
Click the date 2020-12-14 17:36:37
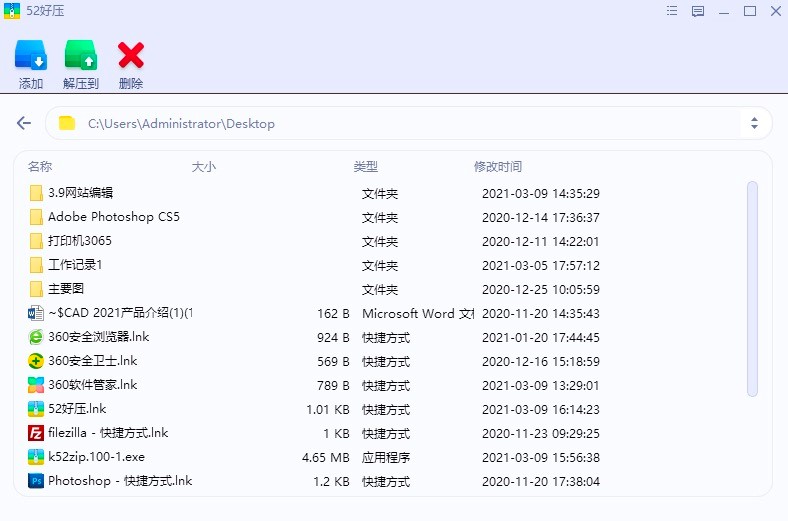pos(541,218)
